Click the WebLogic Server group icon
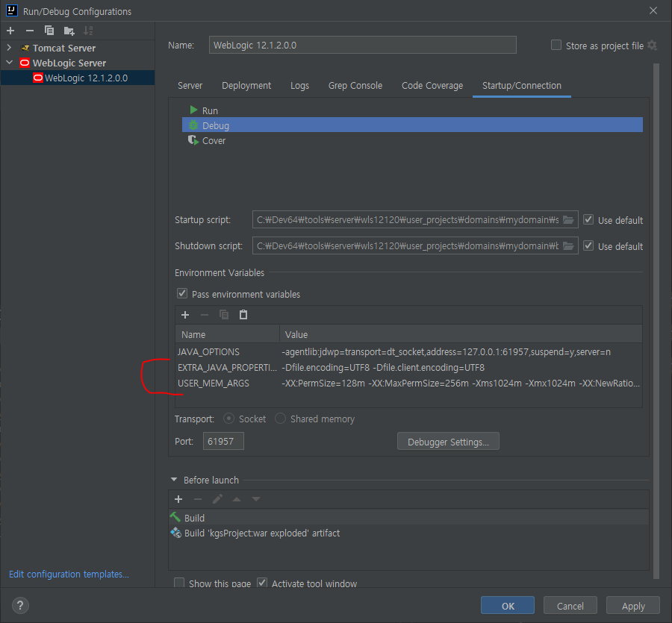This screenshot has width=672, height=623. pos(25,63)
